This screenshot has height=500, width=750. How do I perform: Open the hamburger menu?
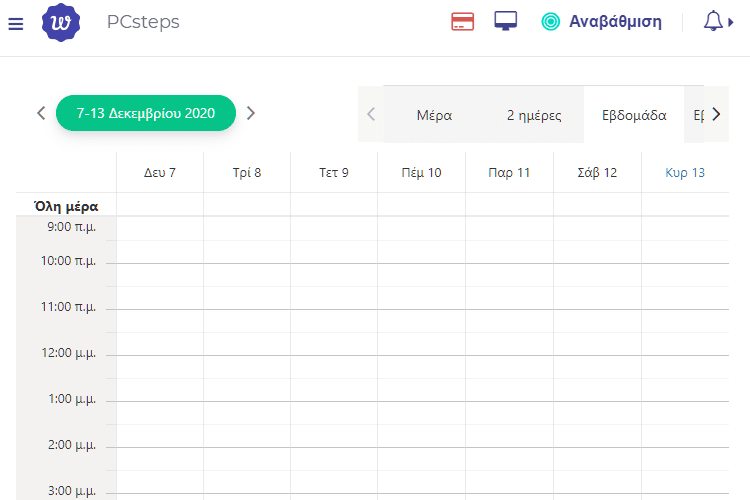[16, 23]
